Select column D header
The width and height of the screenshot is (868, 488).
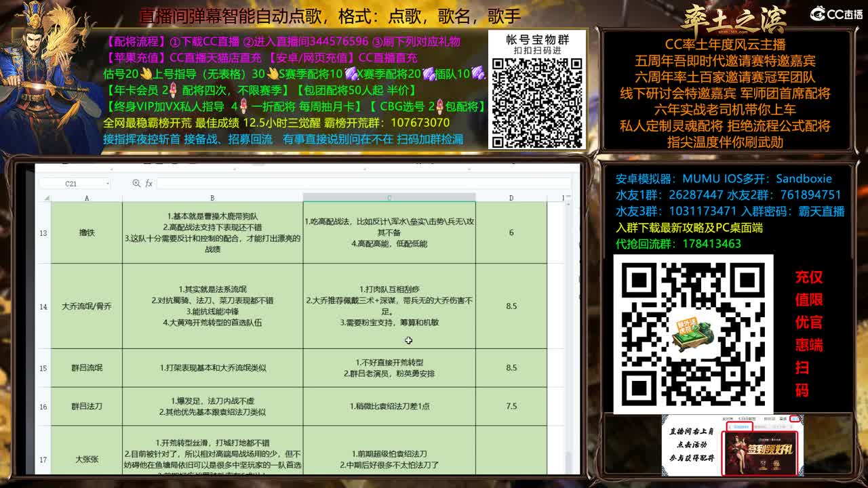(511, 198)
